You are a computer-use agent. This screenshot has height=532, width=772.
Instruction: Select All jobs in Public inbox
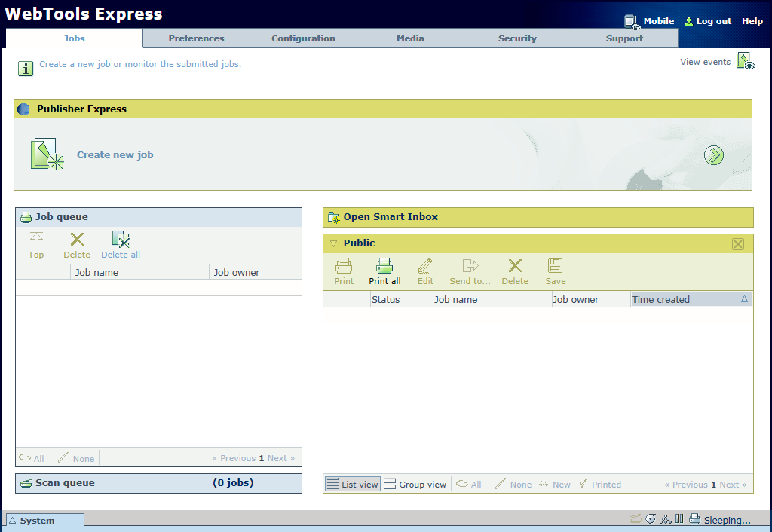pyautogui.click(x=469, y=485)
